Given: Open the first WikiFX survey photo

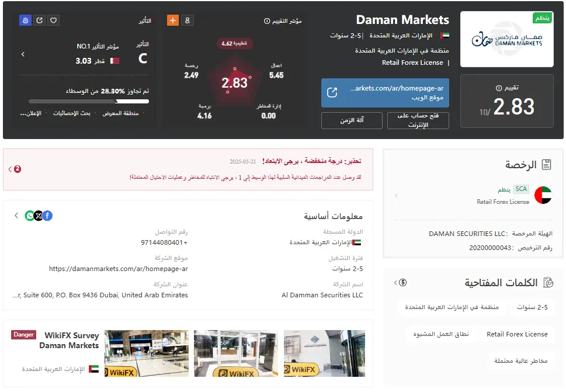Looking at the screenshot, I should pyautogui.click(x=147, y=353).
